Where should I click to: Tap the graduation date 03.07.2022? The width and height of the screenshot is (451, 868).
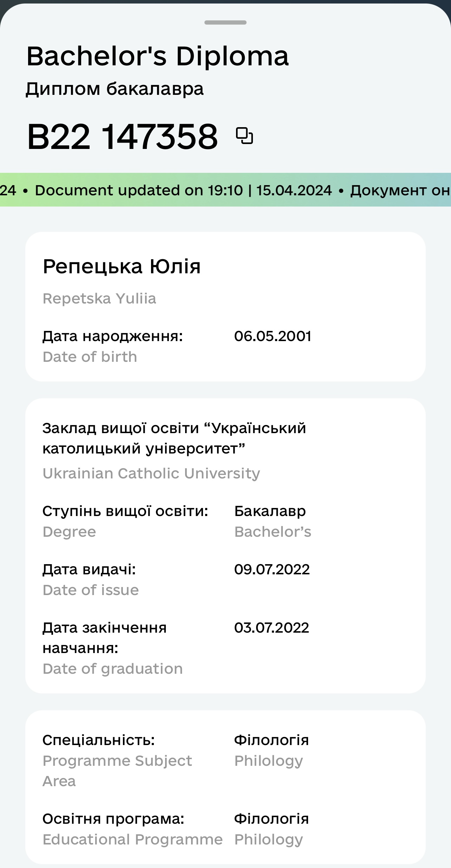pos(272,628)
